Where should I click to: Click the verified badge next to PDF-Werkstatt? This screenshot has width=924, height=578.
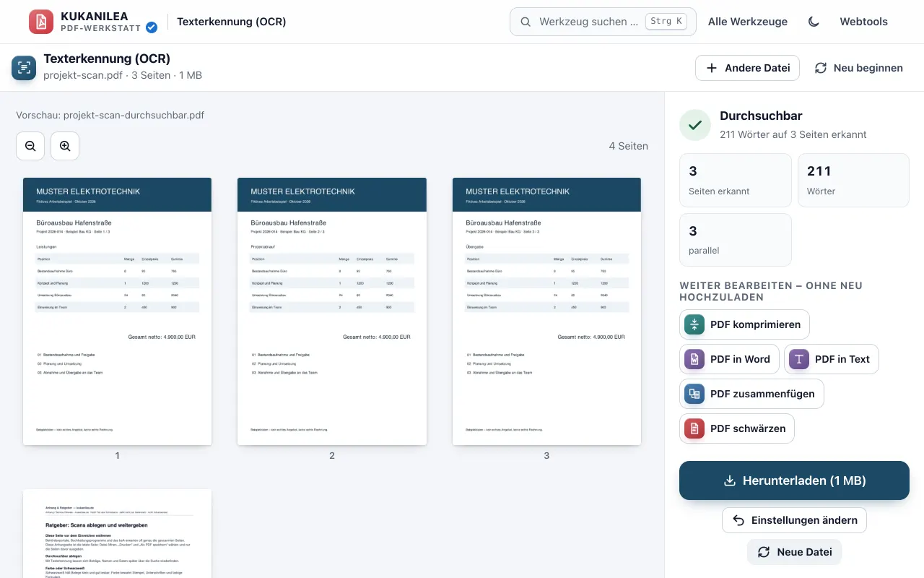152,27
